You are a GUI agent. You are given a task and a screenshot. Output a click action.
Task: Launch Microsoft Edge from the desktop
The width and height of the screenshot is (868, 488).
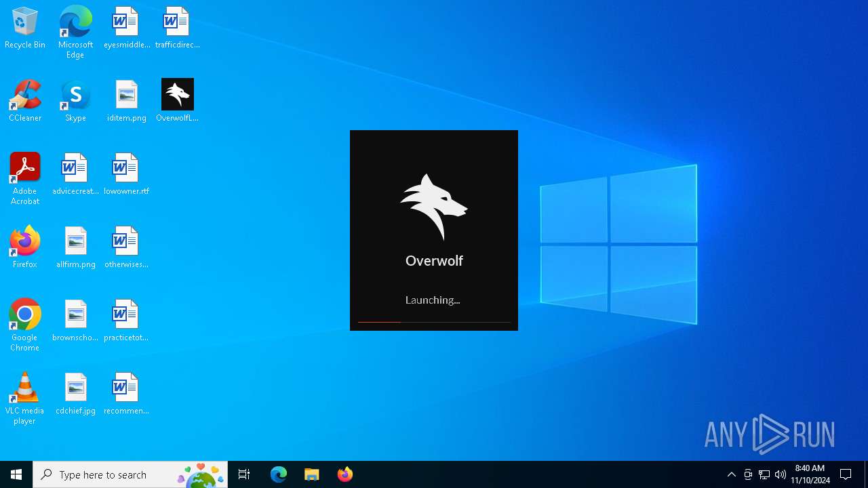click(75, 32)
